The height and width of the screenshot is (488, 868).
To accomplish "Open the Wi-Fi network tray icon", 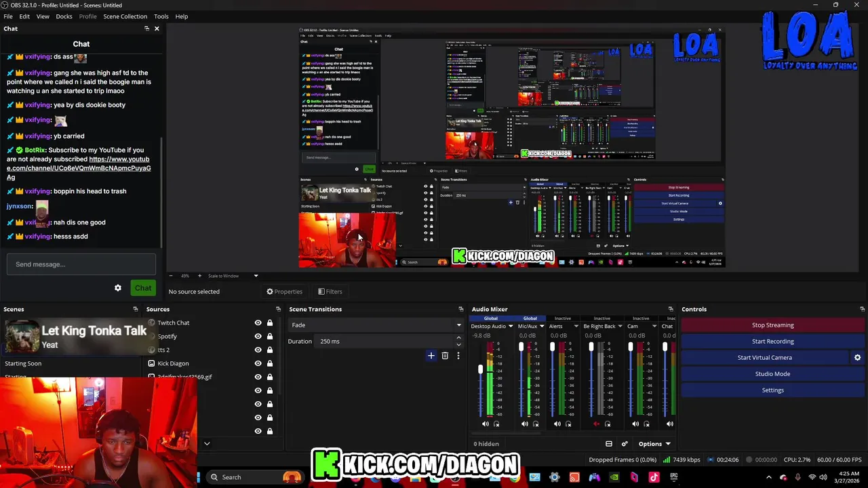I will pyautogui.click(x=812, y=477).
